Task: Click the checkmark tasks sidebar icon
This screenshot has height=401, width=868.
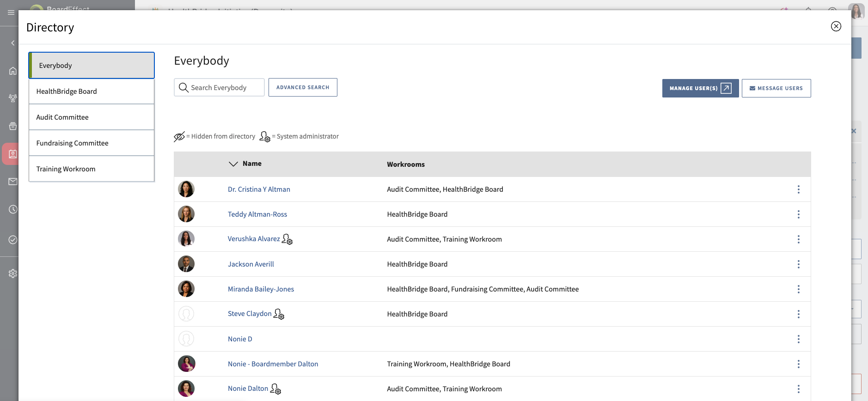Action: 12,240
